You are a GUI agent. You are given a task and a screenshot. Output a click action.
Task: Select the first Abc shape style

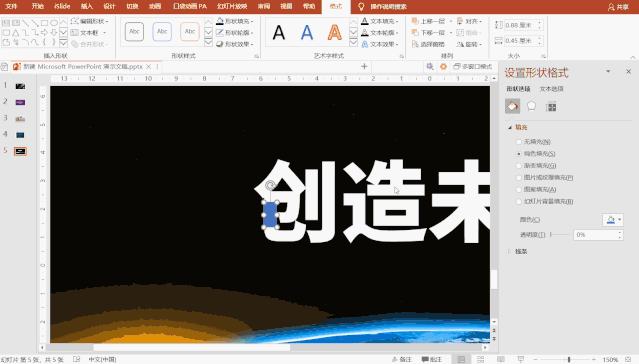[x=134, y=31]
